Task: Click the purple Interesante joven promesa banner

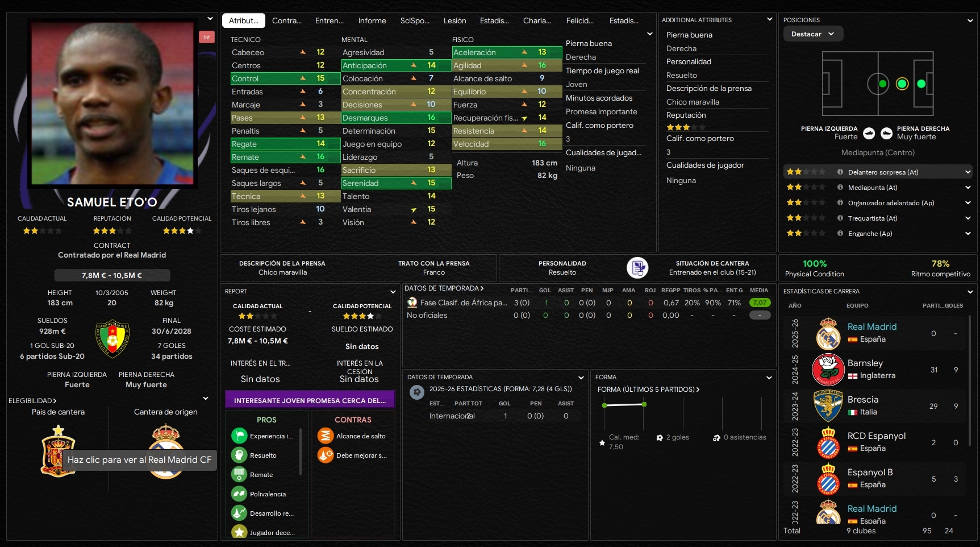Action: (x=310, y=400)
